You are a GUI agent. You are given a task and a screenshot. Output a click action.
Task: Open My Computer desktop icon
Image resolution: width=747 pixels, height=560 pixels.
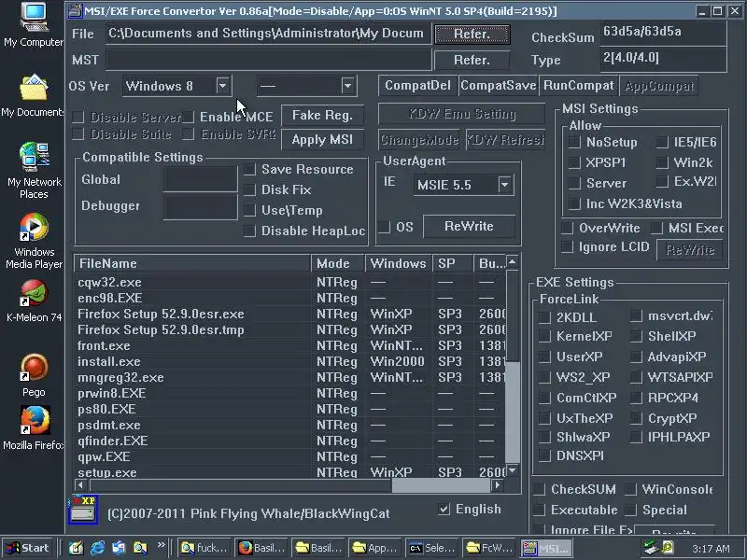34,25
